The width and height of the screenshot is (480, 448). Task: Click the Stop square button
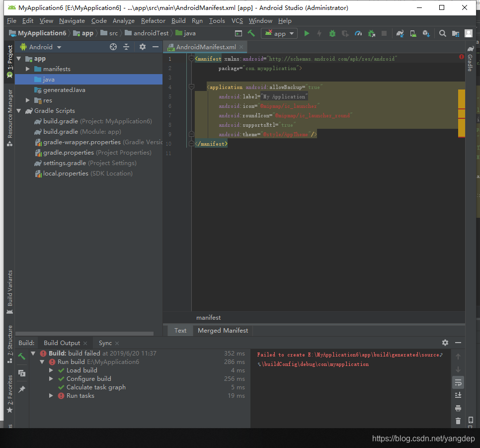tap(384, 33)
